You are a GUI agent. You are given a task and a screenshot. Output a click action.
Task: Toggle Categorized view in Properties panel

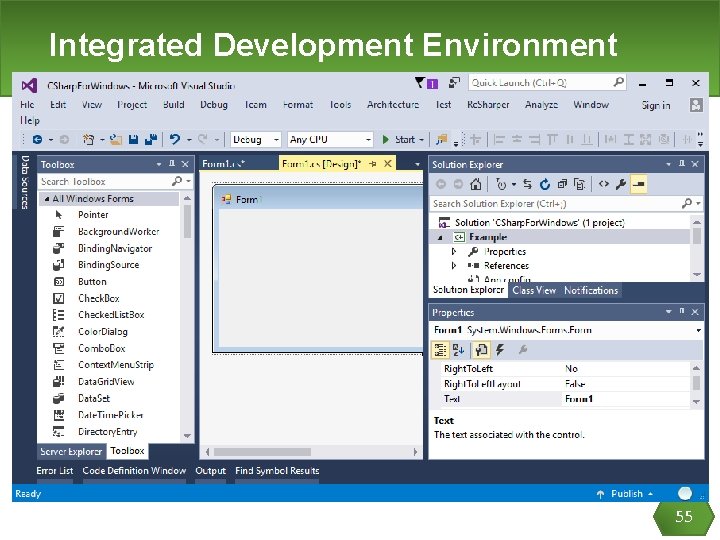(x=440, y=350)
